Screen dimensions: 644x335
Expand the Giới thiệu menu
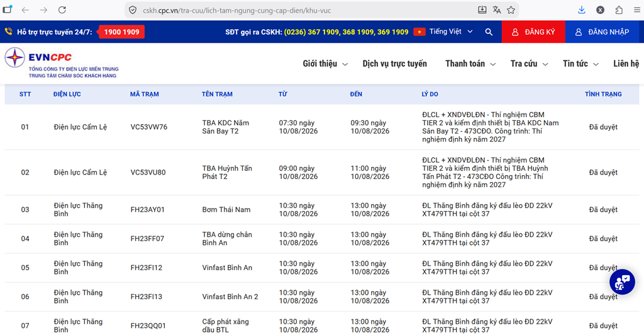pos(325,64)
